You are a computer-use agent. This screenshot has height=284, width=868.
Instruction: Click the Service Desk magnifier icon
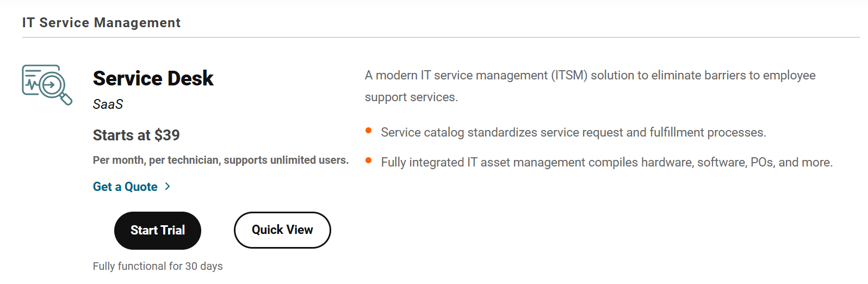pyautogui.click(x=47, y=85)
